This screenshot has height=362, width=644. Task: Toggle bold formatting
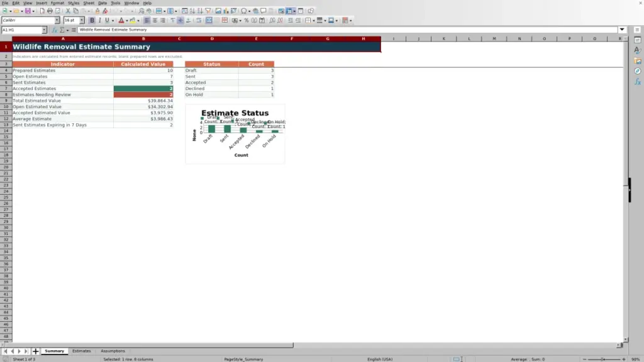tap(92, 21)
